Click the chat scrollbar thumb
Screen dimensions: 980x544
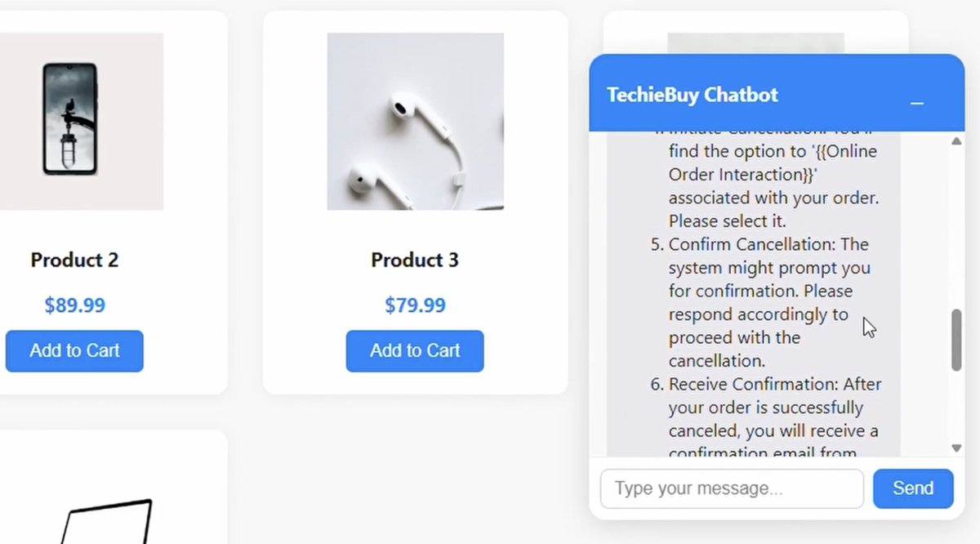956,341
